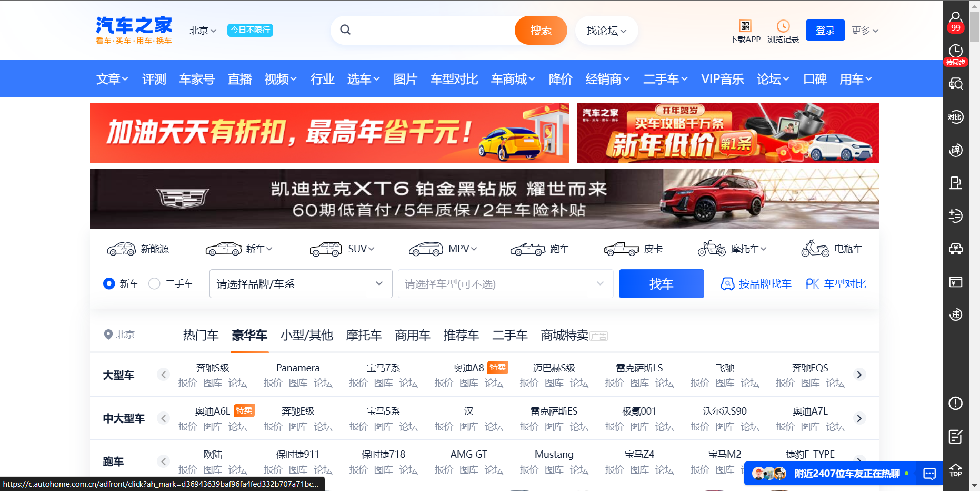Previous arrow in 中大型车 row
980x491 pixels.
(163, 418)
